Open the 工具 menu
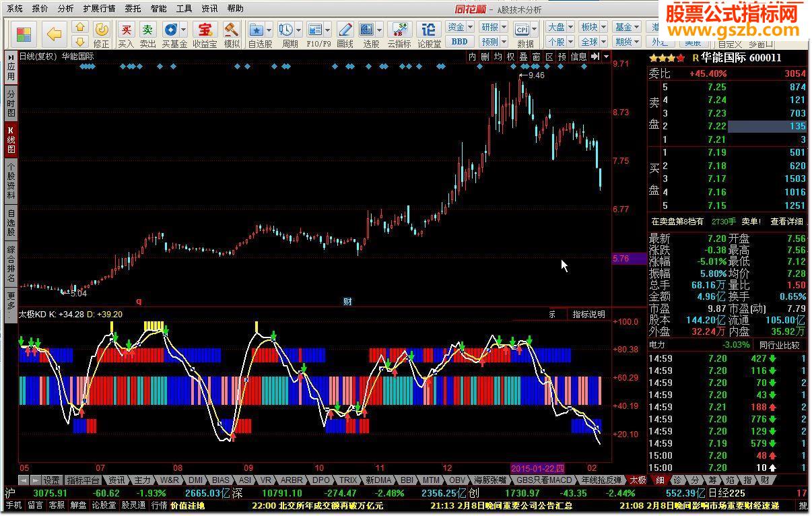Viewport: 812px width, 516px height. [184, 9]
